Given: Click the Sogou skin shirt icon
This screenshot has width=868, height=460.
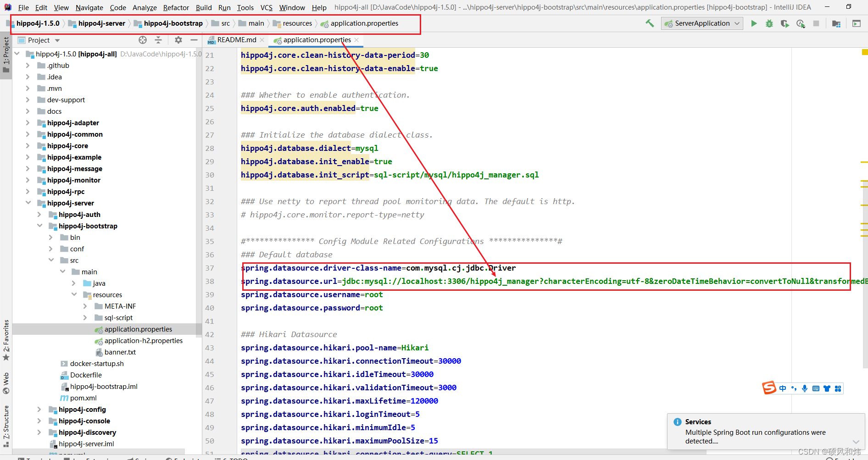Looking at the screenshot, I should pyautogui.click(x=827, y=388).
